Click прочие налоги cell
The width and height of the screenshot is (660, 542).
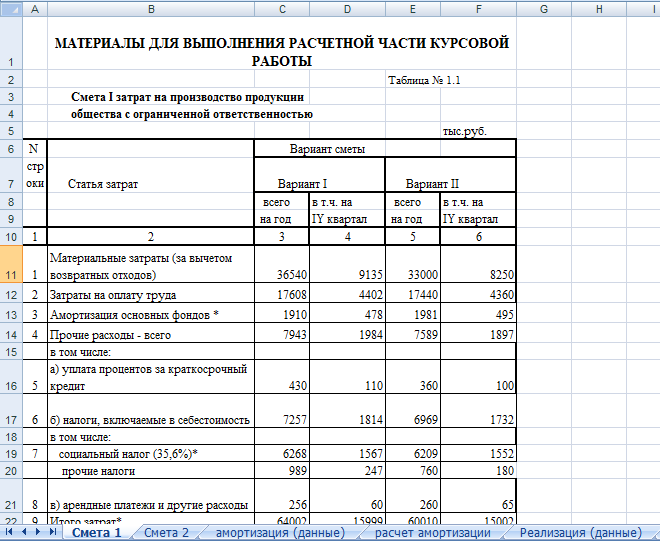pos(151,470)
